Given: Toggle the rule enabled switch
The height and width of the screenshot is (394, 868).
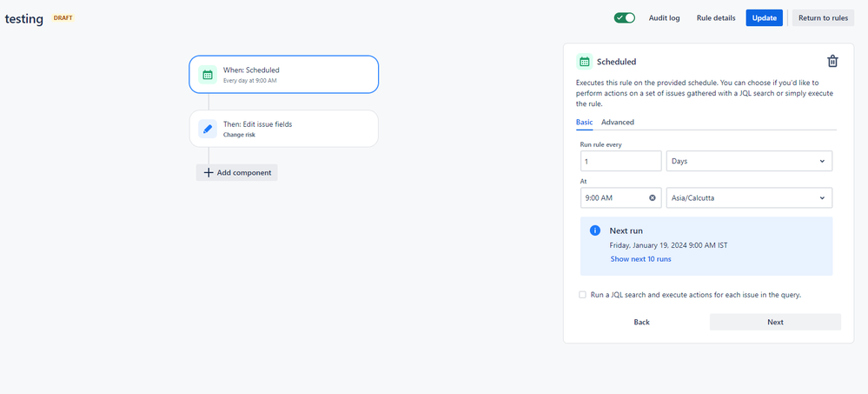Looking at the screenshot, I should pos(625,17).
